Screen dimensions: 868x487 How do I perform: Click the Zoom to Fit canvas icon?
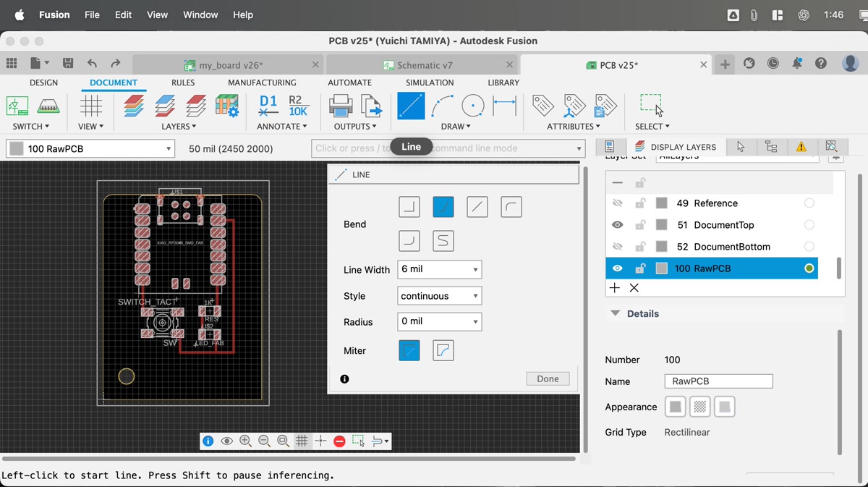pos(283,441)
